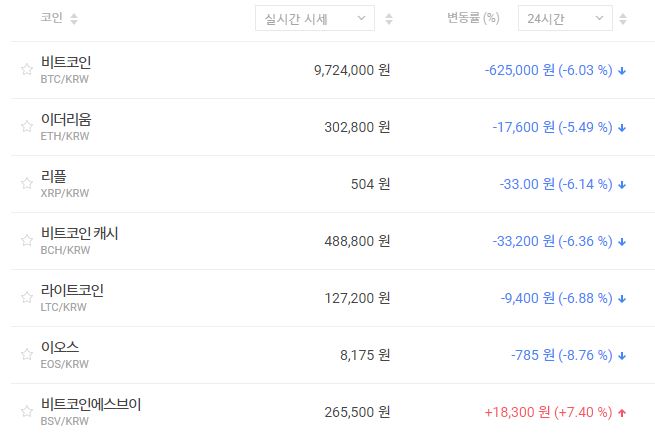Viewport: 655px width, 435px height.
Task: Click the 코인 column header
Action: point(51,19)
